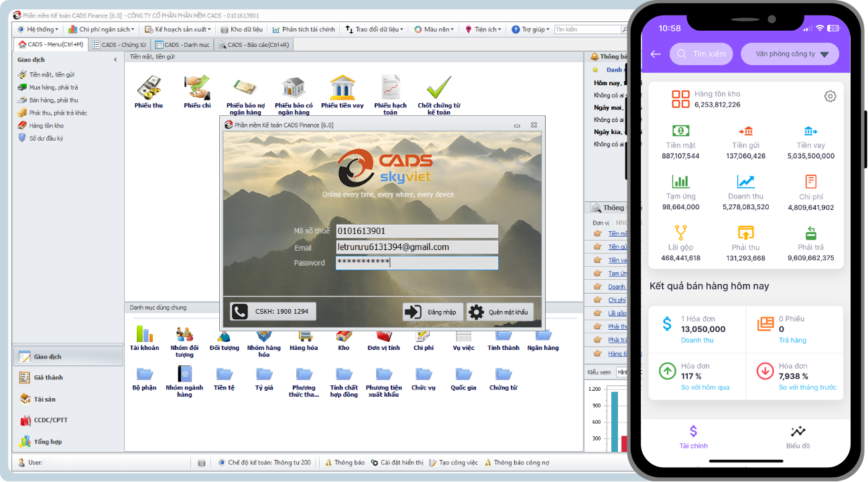Select CCDC/CPTT section in sidebar
The image size is (868, 482).
pyautogui.click(x=68, y=420)
